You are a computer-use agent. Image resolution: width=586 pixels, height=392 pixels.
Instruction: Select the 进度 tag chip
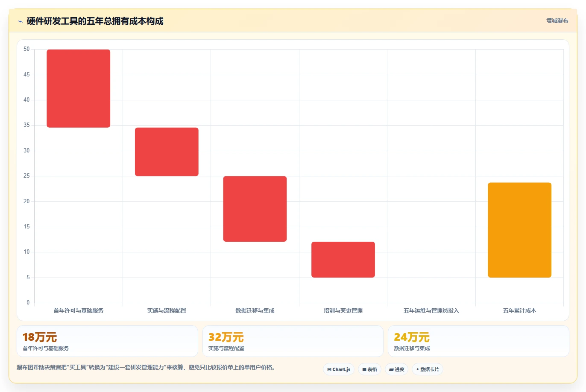click(x=396, y=369)
